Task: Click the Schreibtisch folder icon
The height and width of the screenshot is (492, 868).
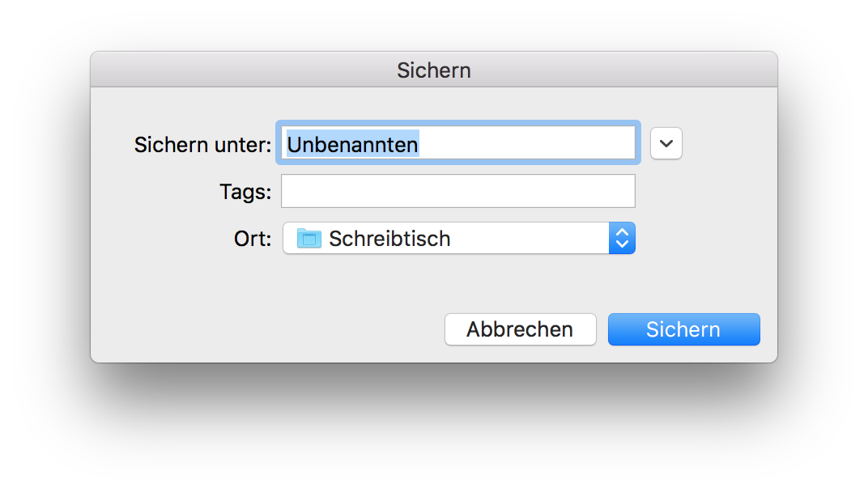Action: (309, 238)
